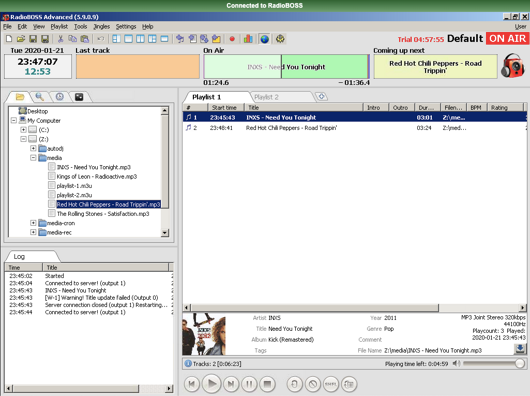Click the ON AIR status button
Screen dimensions: 530x396
point(507,39)
